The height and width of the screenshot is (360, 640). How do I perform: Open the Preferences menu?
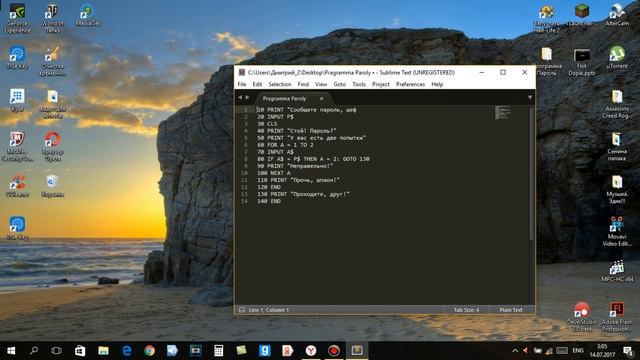(x=410, y=84)
